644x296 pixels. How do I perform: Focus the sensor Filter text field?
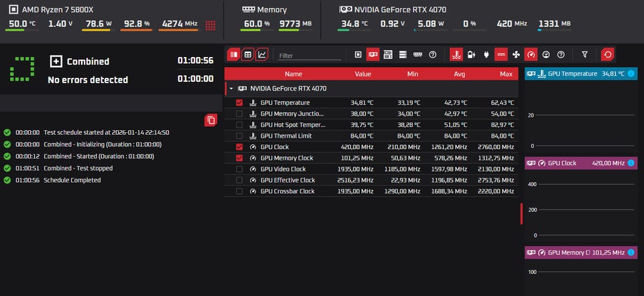[x=310, y=56]
